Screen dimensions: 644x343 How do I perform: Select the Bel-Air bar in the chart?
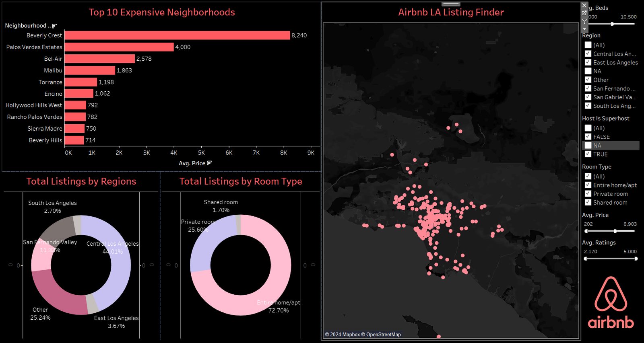[100, 59]
